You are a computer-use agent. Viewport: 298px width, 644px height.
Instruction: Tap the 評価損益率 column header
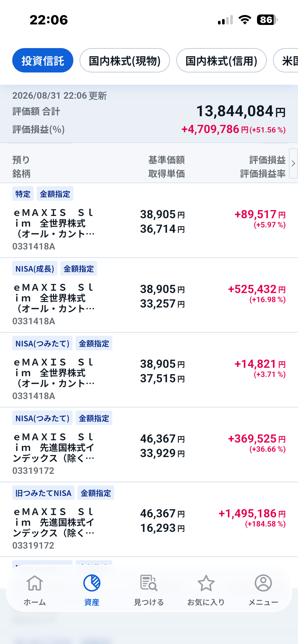point(263,174)
